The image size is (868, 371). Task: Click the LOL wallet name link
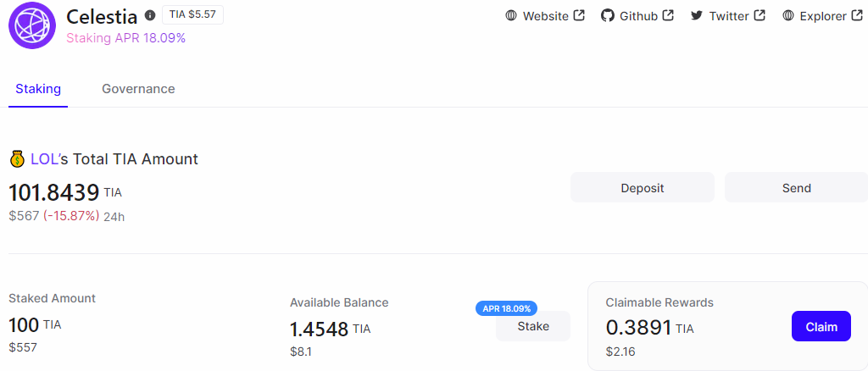(44, 159)
